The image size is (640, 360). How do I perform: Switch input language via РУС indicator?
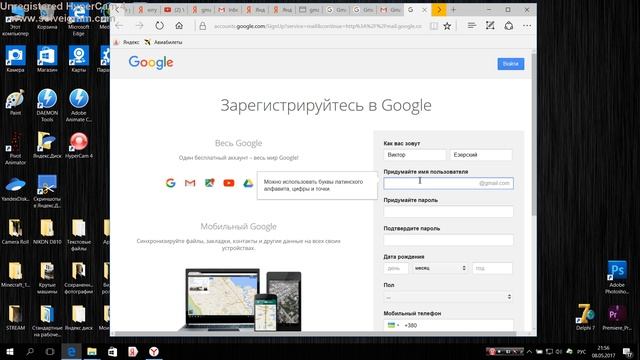coord(582,351)
